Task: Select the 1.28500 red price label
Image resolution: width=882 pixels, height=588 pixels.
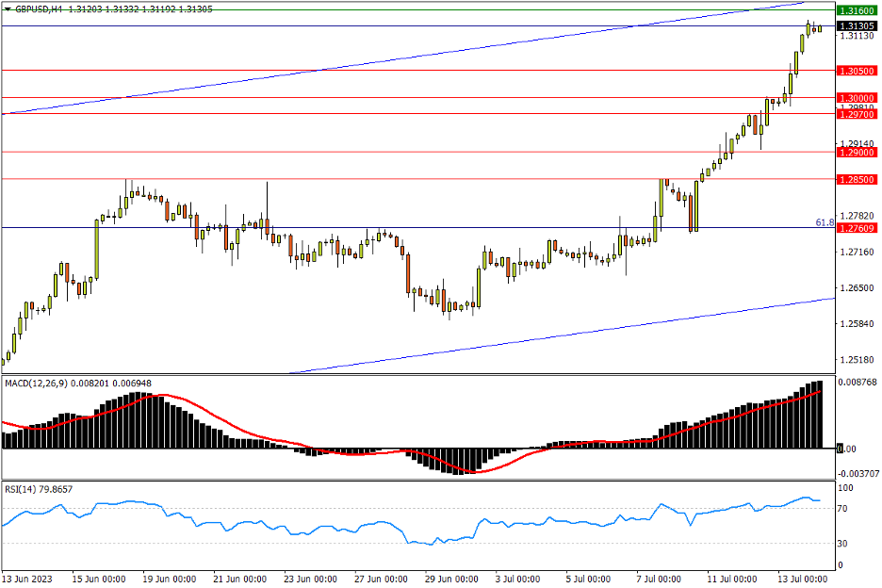Action: (x=857, y=179)
